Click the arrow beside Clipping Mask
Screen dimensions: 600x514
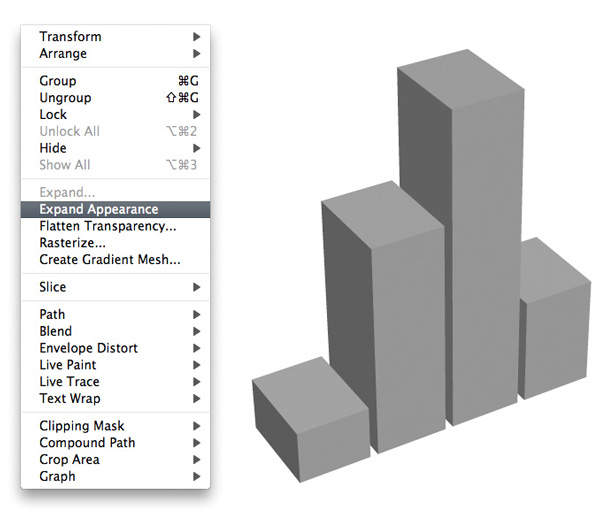(197, 426)
